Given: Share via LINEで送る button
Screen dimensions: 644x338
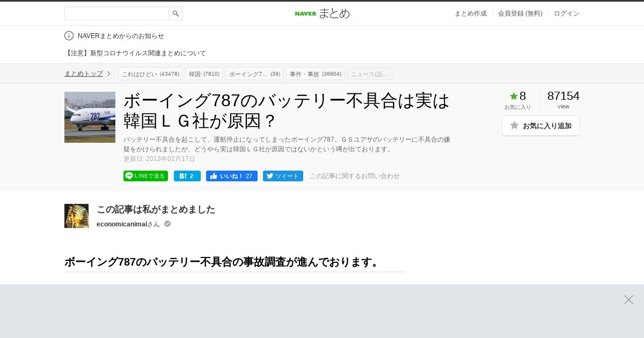Looking at the screenshot, I should pyautogui.click(x=145, y=176).
